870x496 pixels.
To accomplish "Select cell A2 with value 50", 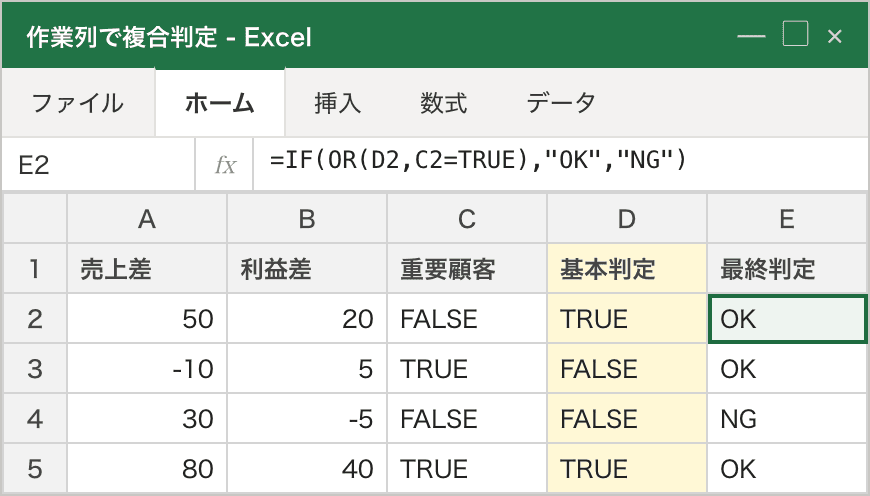I will 147,318.
